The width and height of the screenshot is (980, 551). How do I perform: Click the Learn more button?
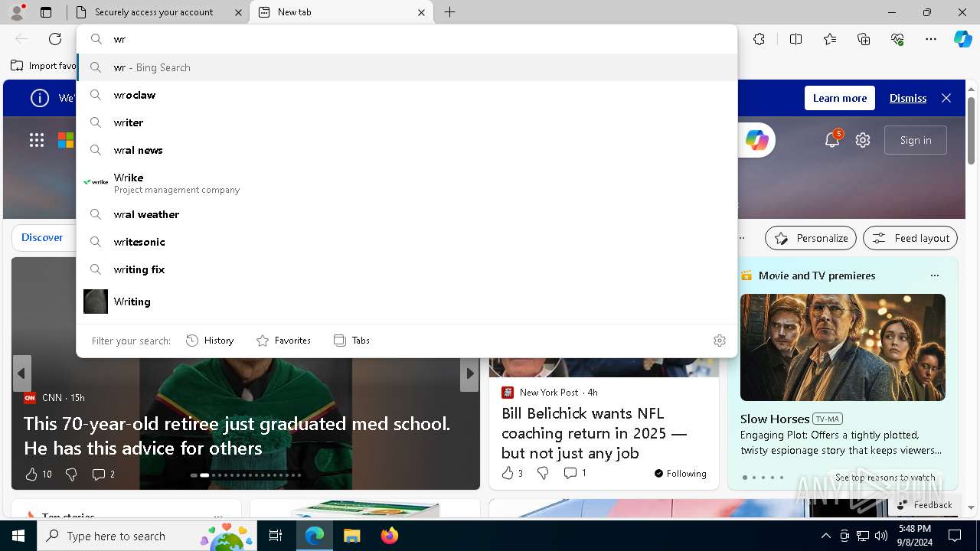coord(839,98)
